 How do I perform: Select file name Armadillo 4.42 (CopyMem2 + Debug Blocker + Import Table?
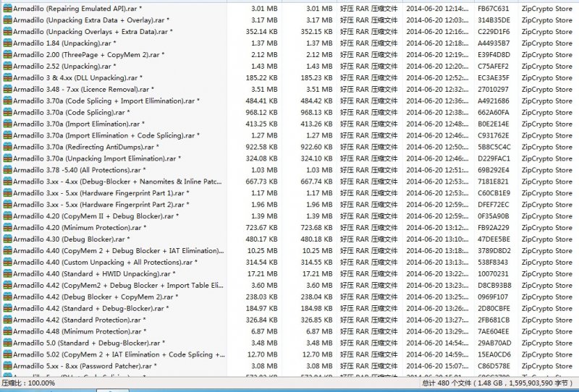click(118, 286)
